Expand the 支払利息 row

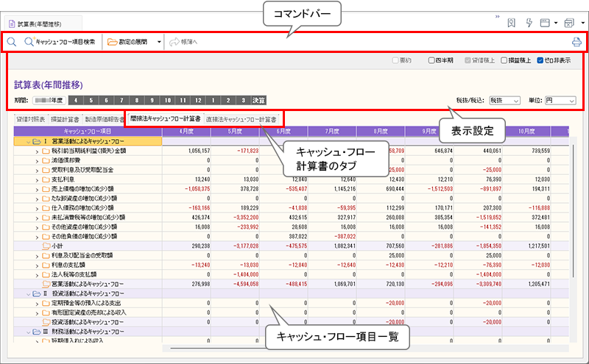[x=37, y=179]
